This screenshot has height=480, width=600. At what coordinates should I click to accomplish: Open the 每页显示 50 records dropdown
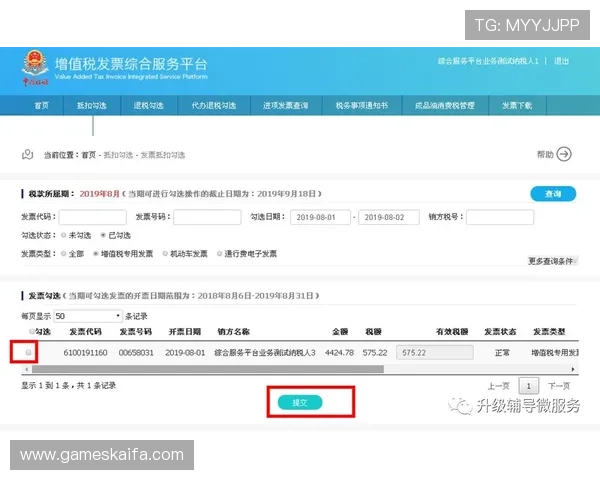pos(88,316)
